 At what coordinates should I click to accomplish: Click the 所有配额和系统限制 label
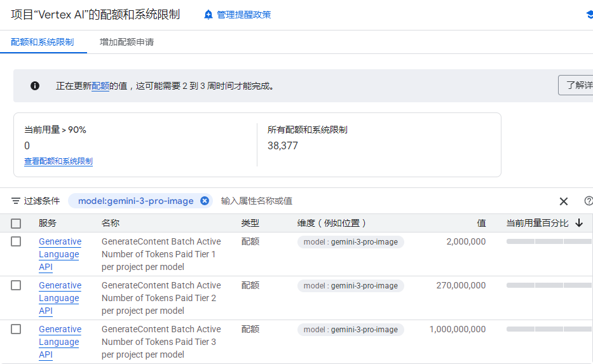coord(307,130)
